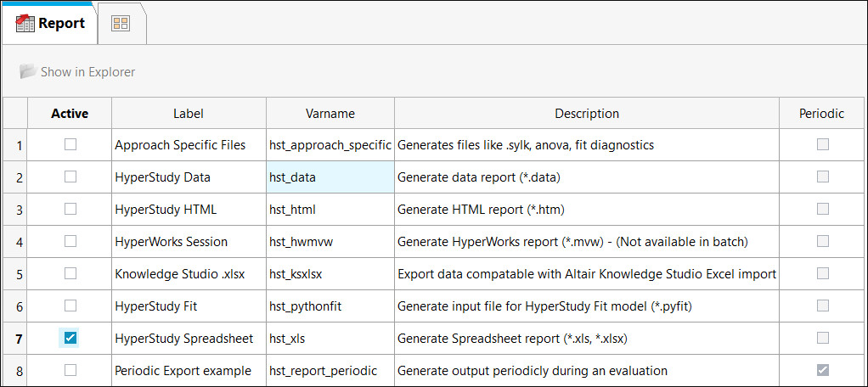Enable Active checkbox for HyperStudy Data
The height and width of the screenshot is (387, 868).
click(70, 177)
